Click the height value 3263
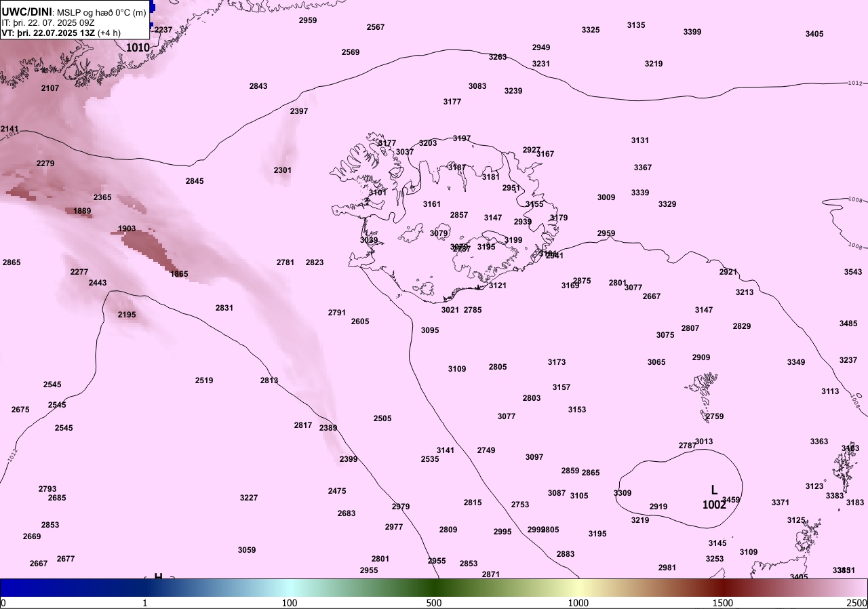The width and height of the screenshot is (868, 609). pos(498,57)
